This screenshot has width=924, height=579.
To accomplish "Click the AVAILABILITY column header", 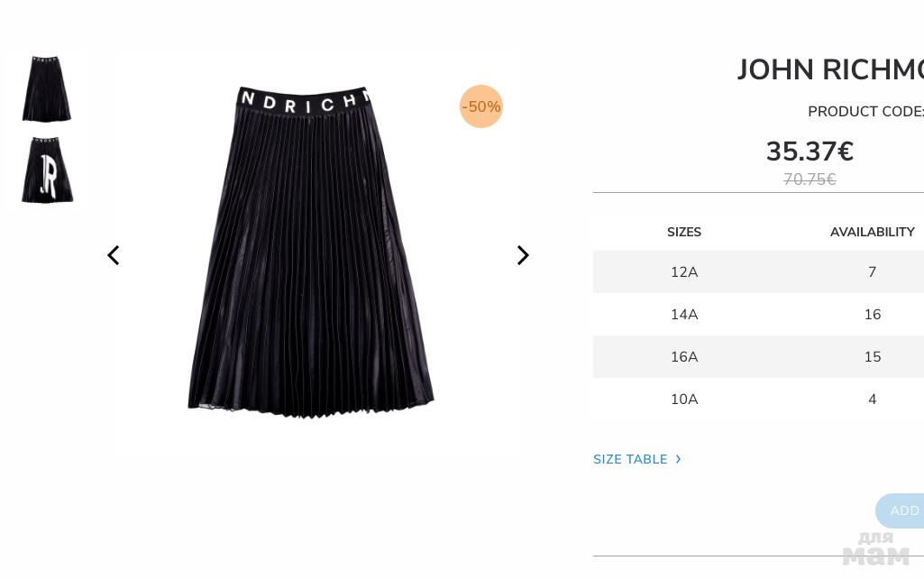I will pos(872,233).
